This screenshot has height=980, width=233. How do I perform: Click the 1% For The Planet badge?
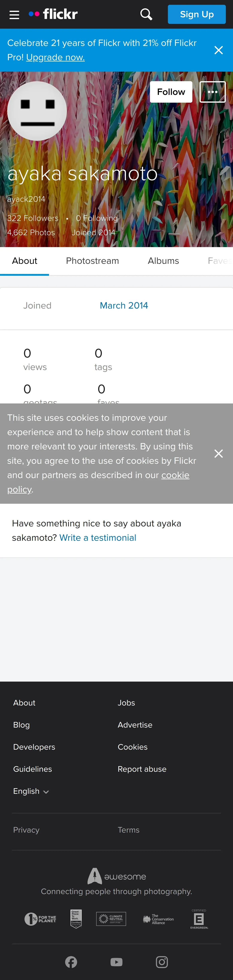point(40,919)
